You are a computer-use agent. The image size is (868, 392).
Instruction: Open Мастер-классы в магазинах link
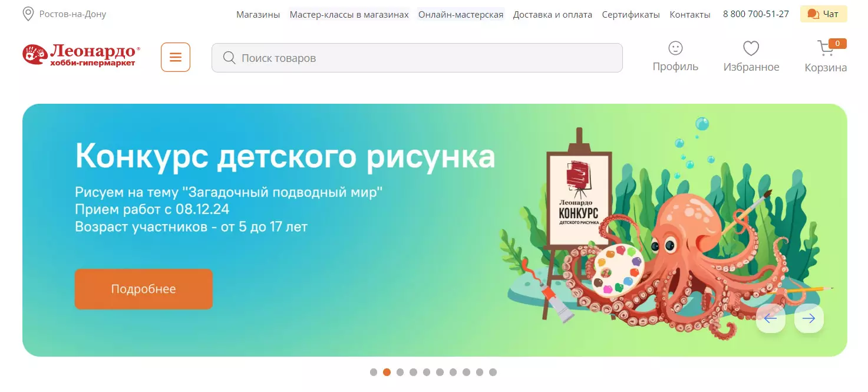(x=349, y=14)
